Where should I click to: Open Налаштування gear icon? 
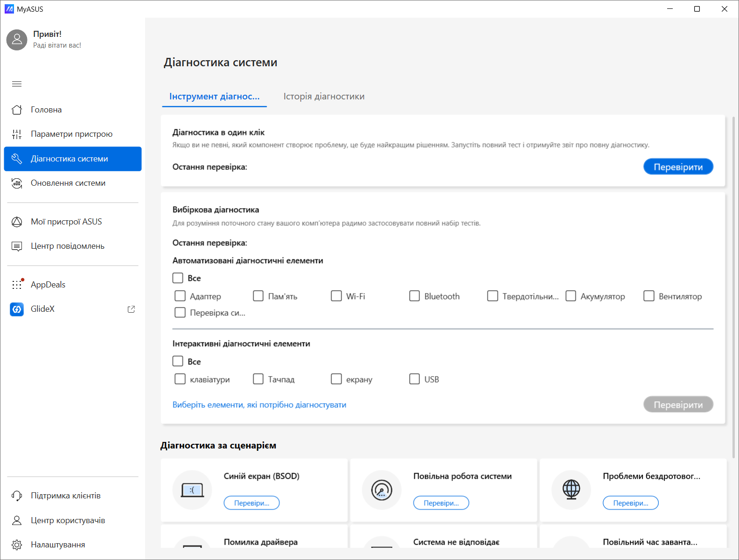click(x=17, y=545)
